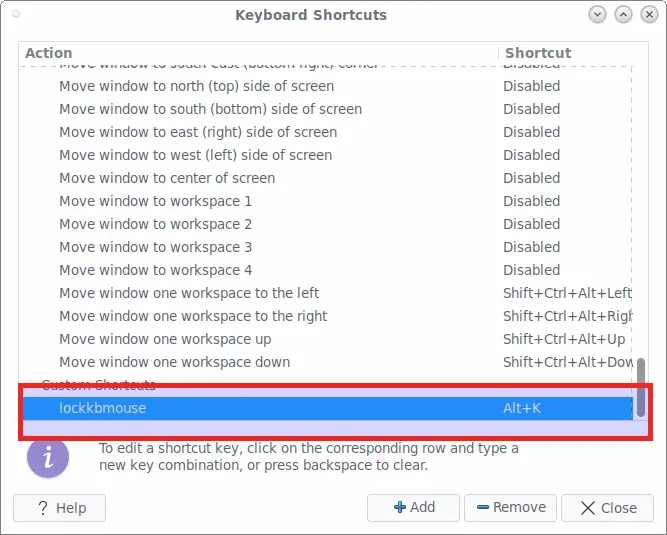Select 'Move window to center of screen'

(167, 178)
